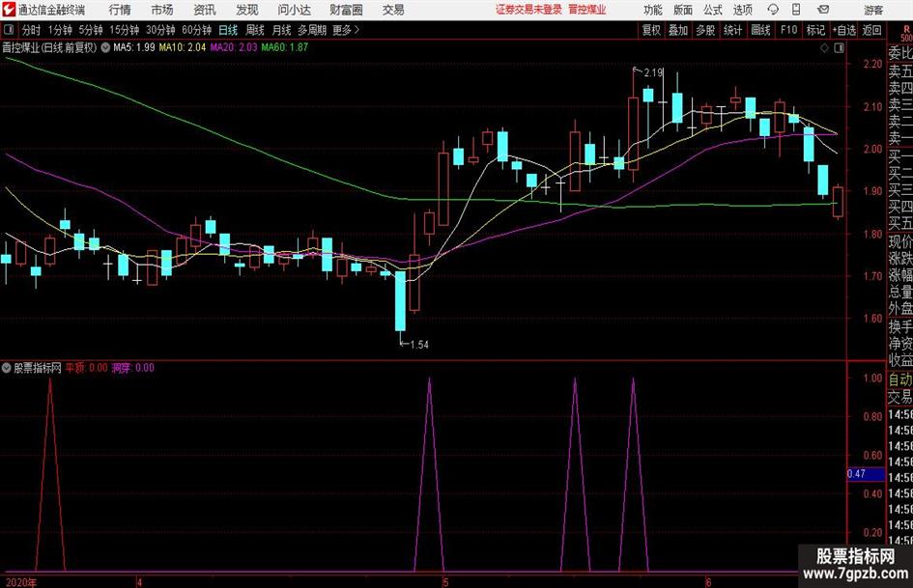This screenshot has height=588, width=913.
Task: Click the red 通达信 logo icon
Action: 8,10
